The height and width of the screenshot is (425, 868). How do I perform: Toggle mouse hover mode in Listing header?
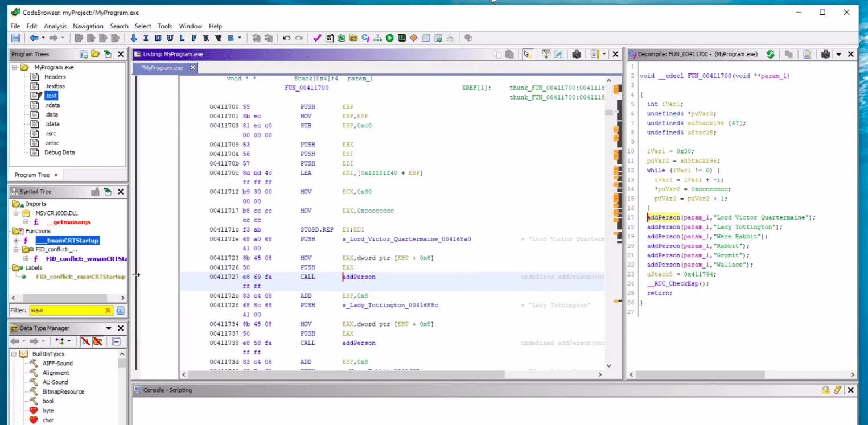(x=527, y=54)
